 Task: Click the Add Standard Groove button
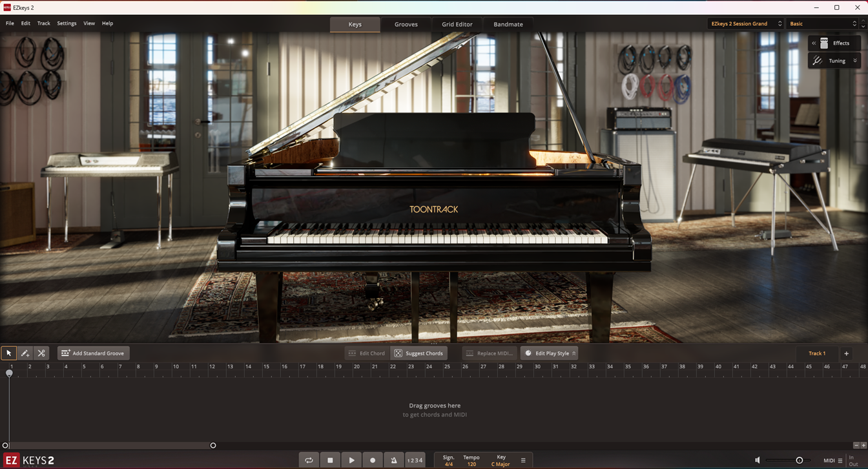(94, 353)
